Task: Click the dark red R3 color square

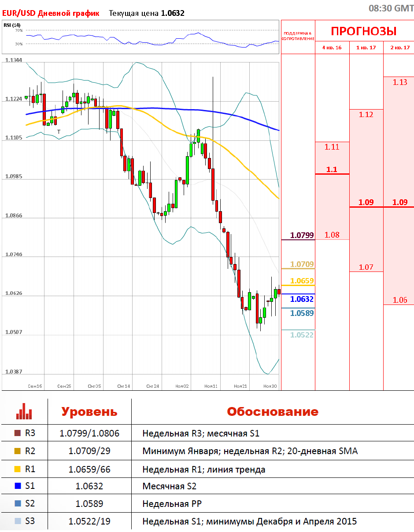Action: coord(18,433)
